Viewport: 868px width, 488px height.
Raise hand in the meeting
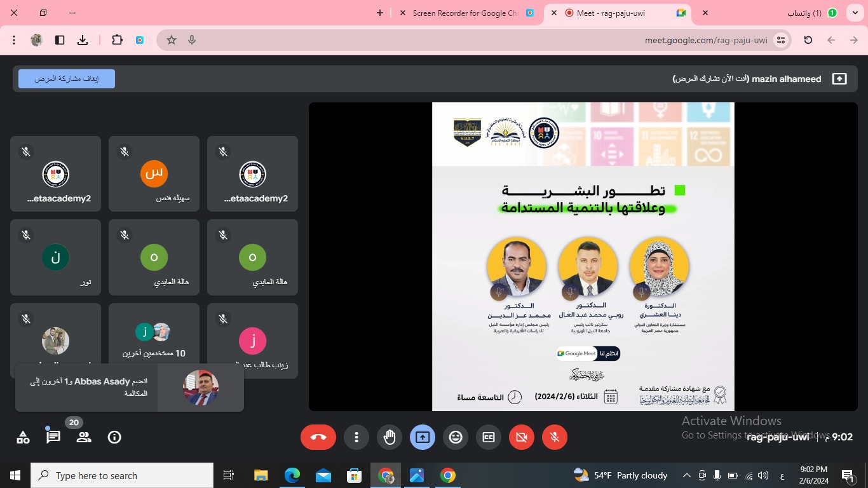pos(390,437)
